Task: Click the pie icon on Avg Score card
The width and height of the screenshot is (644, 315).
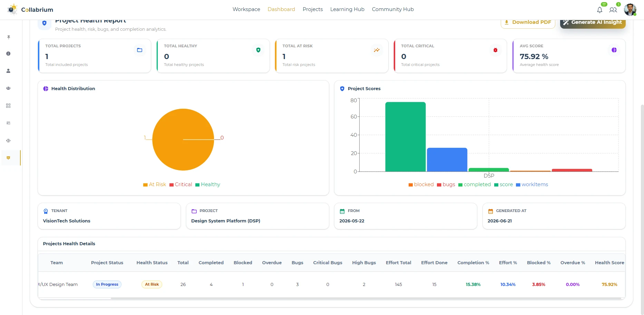Action: (x=614, y=50)
